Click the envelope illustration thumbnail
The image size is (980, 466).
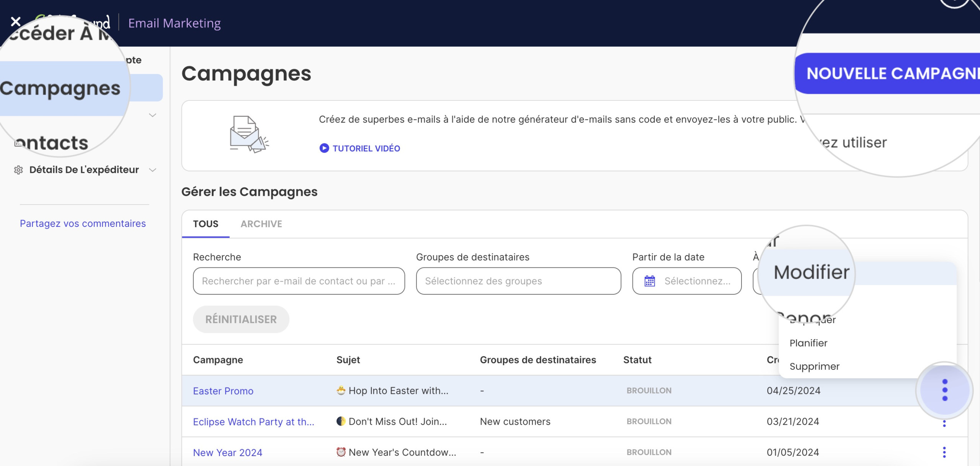[249, 135]
